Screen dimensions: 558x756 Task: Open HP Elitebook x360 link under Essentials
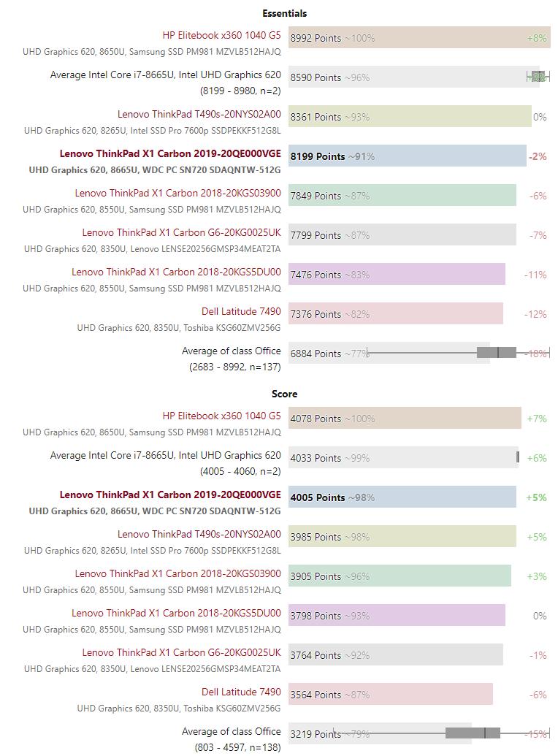pos(221,35)
